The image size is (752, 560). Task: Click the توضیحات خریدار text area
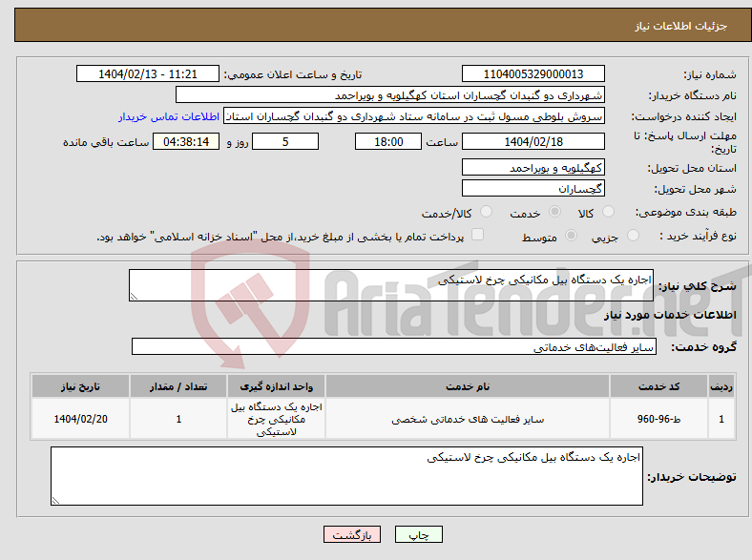coord(346,476)
